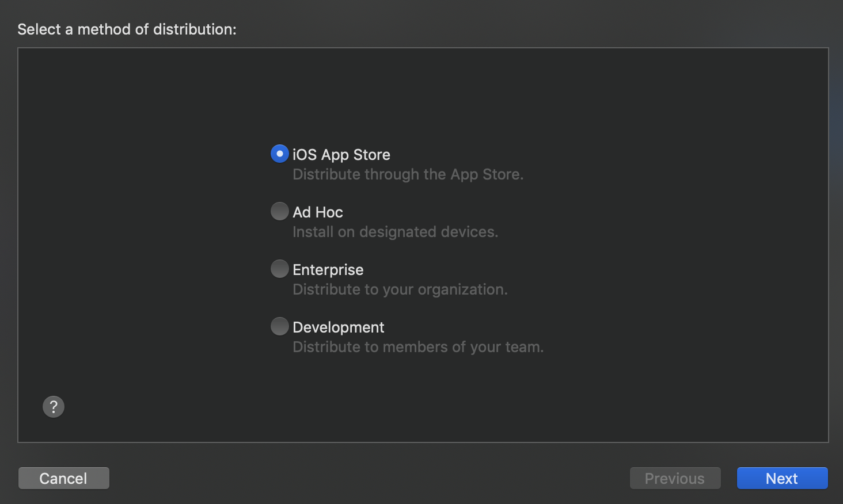Click the Enterprise label text
This screenshot has height=504, width=843.
328,269
